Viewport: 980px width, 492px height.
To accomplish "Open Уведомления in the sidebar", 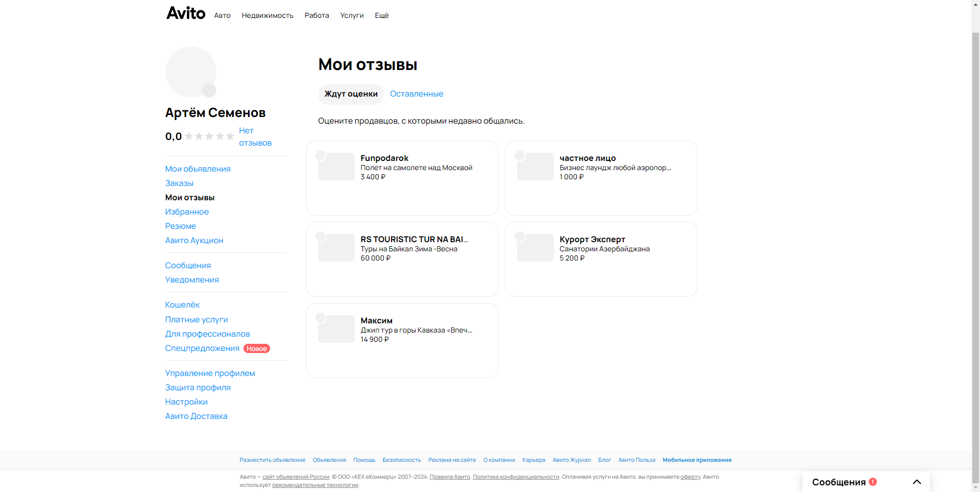I will tap(192, 279).
